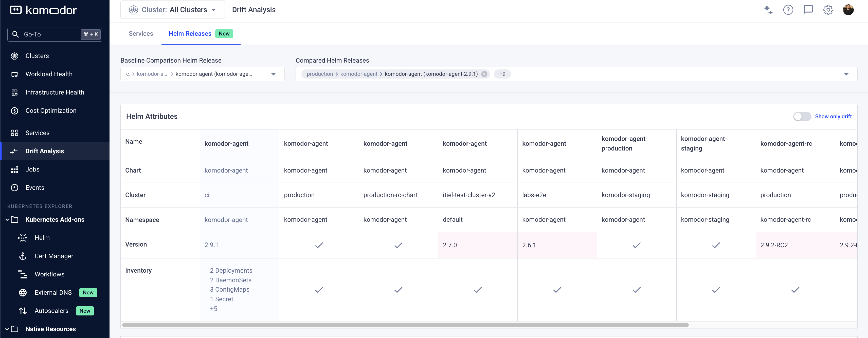Open the help question mark icon
This screenshot has width=868, height=338.
click(x=788, y=10)
